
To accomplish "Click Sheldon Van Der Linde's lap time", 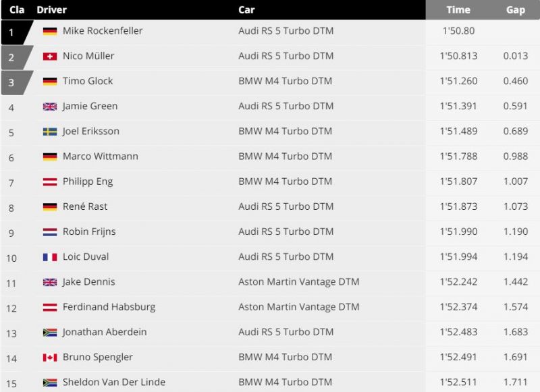I will click(458, 383).
